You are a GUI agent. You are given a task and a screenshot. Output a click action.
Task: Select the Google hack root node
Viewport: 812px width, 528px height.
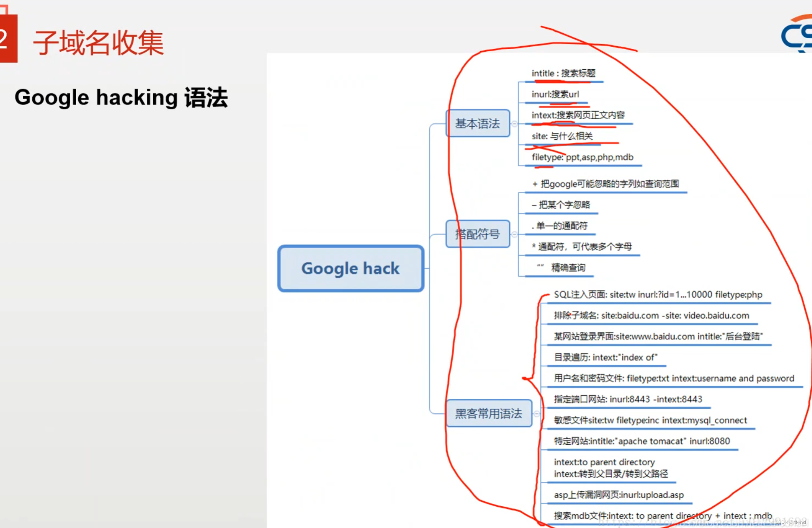pos(351,269)
